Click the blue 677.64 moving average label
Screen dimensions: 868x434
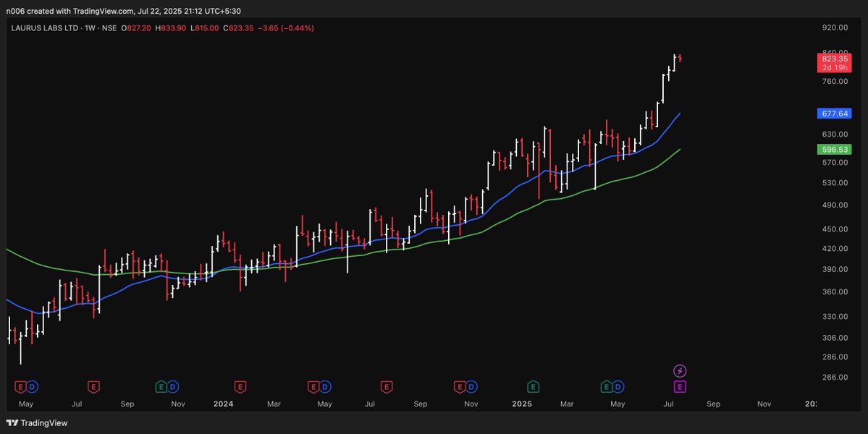(835, 114)
